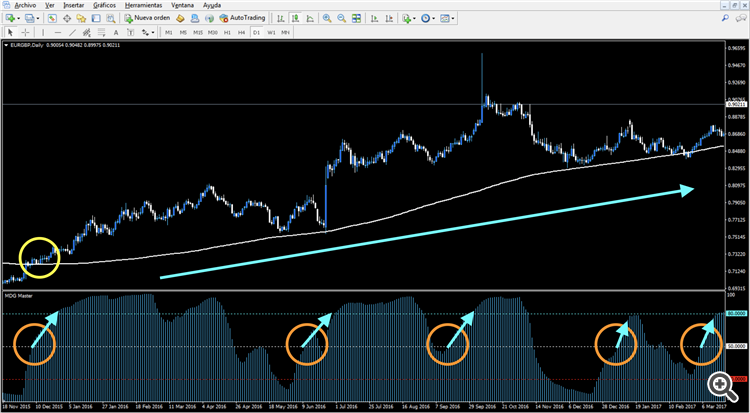750x413 pixels.
Task: Switch to H1 timeframe
Action: pos(227,32)
